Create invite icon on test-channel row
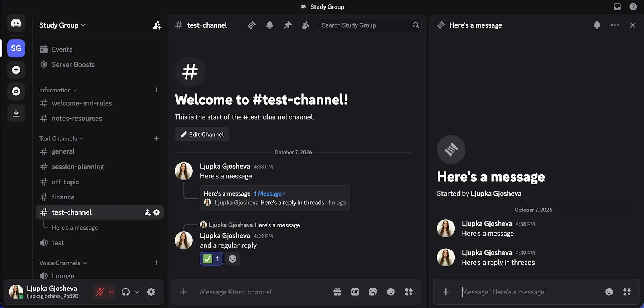The width and height of the screenshot is (644, 308). coord(147,212)
